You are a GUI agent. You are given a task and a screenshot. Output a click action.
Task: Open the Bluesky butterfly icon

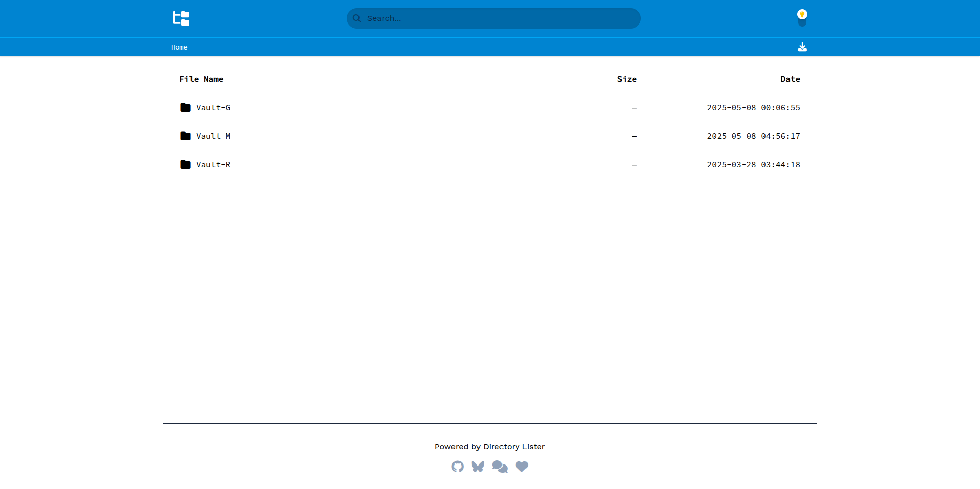click(x=478, y=467)
